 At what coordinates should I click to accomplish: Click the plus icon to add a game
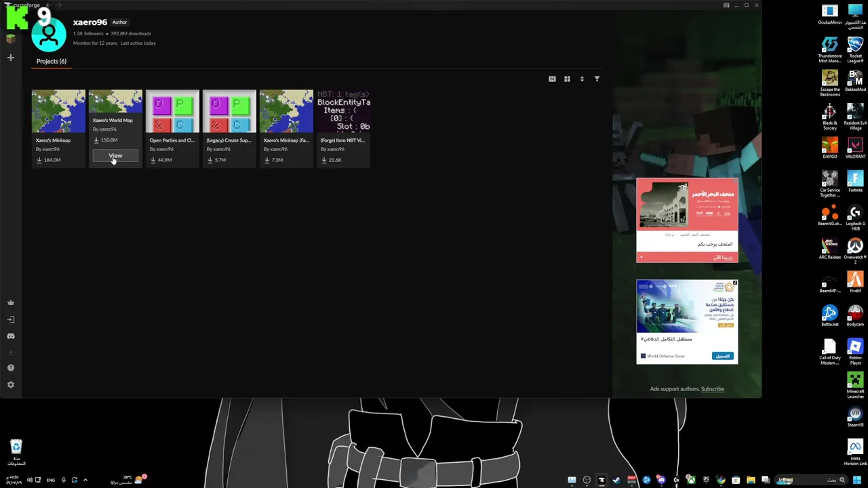coord(10,58)
